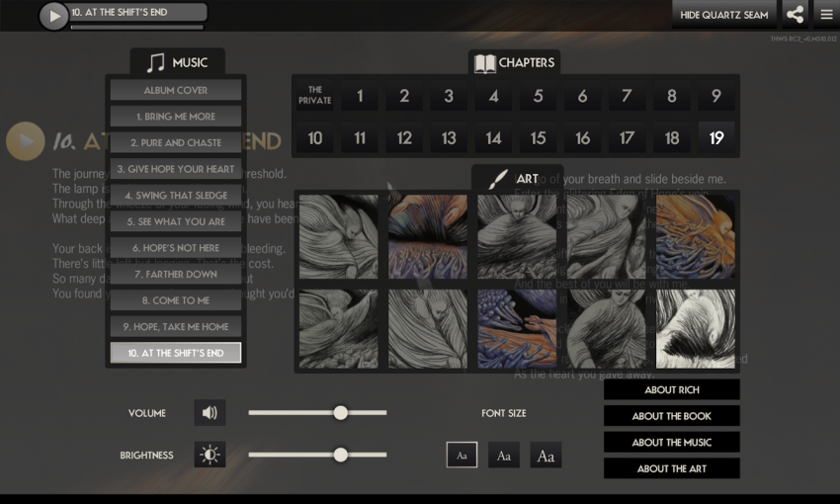Open chapter 9
Viewport: 840px width, 504px height.
pyautogui.click(x=716, y=95)
